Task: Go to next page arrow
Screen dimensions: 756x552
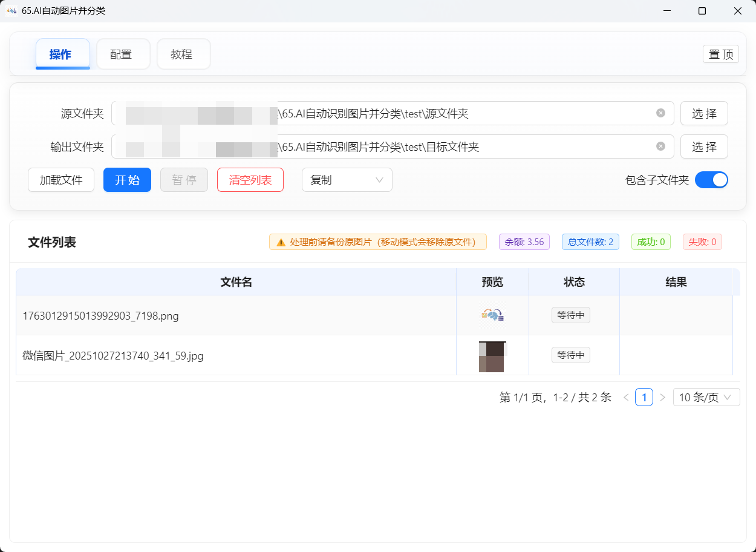Action: (662, 398)
